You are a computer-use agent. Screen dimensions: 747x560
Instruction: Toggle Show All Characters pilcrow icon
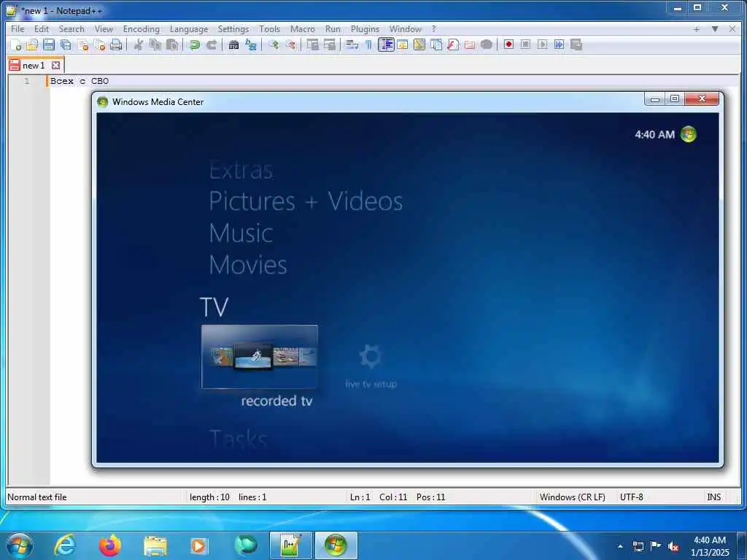point(368,44)
